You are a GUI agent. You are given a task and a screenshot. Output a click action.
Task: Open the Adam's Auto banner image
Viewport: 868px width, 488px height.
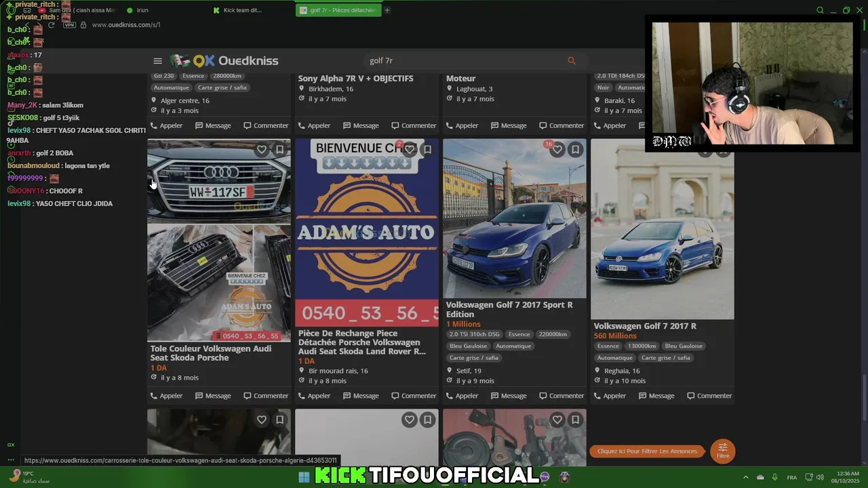(367, 232)
